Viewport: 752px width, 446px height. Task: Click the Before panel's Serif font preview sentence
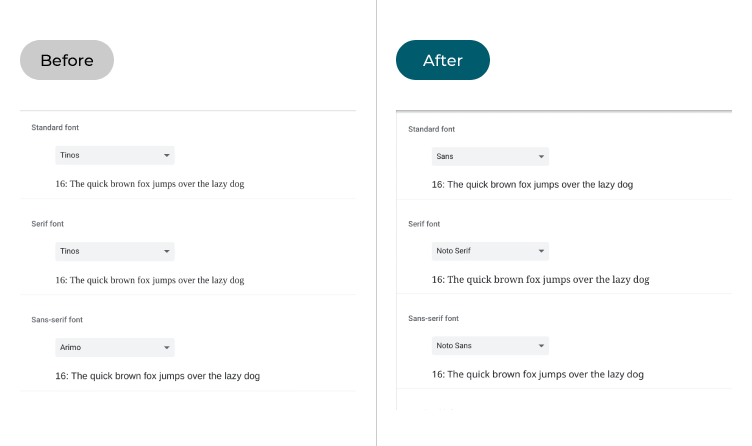[150, 280]
